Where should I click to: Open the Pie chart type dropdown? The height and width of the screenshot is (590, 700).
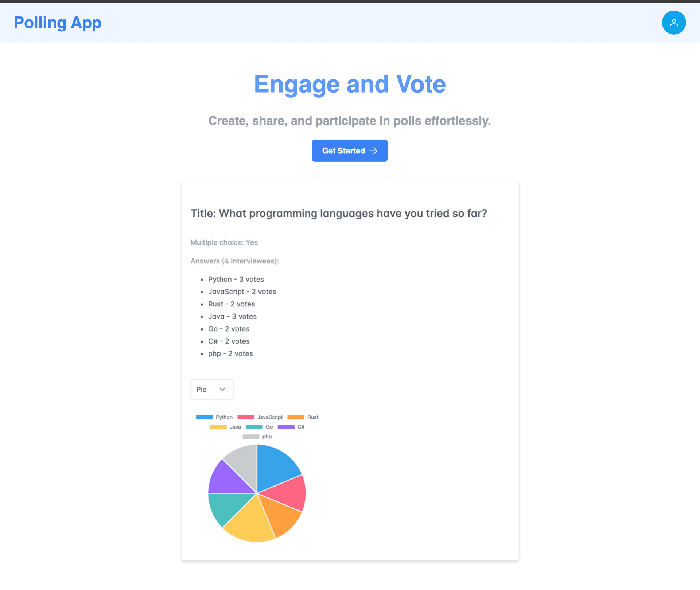pos(211,389)
